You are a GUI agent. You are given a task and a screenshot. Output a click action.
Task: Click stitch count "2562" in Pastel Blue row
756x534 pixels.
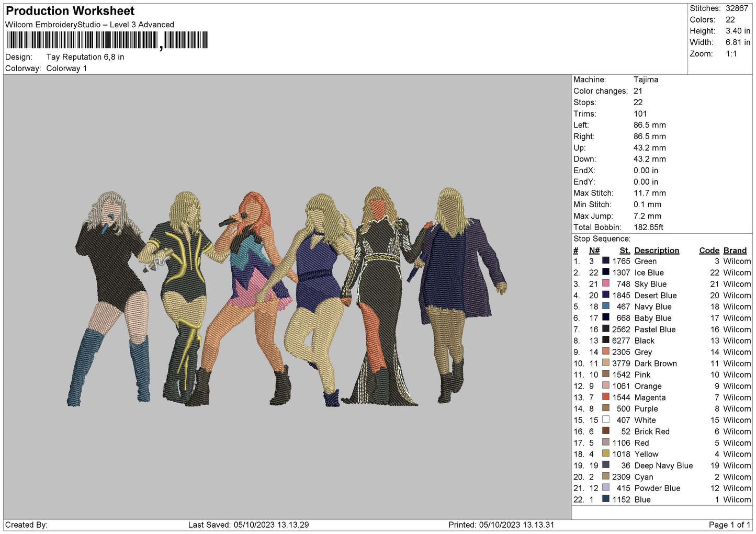[x=621, y=330]
